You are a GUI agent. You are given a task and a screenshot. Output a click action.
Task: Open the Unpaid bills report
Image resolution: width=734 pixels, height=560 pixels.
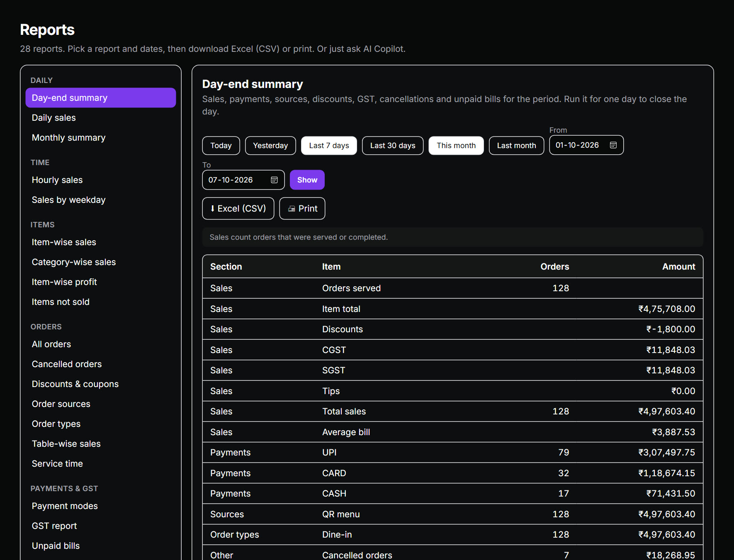101,546
